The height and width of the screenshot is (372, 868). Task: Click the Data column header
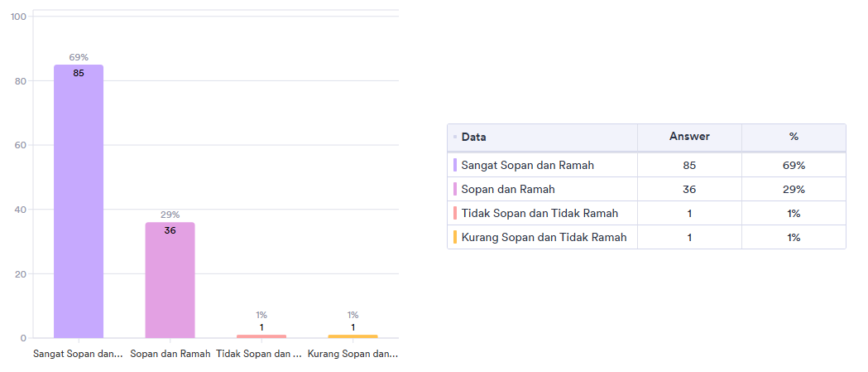(473, 137)
